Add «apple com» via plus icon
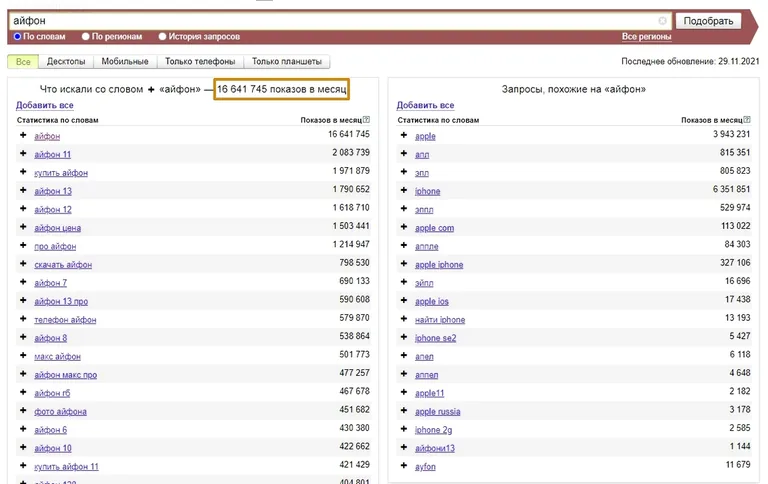The width and height of the screenshot is (768, 484). coord(404,227)
